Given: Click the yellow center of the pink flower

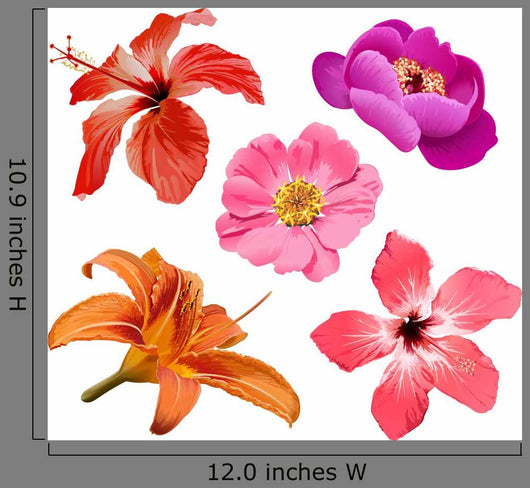Looking at the screenshot, I should tap(298, 201).
